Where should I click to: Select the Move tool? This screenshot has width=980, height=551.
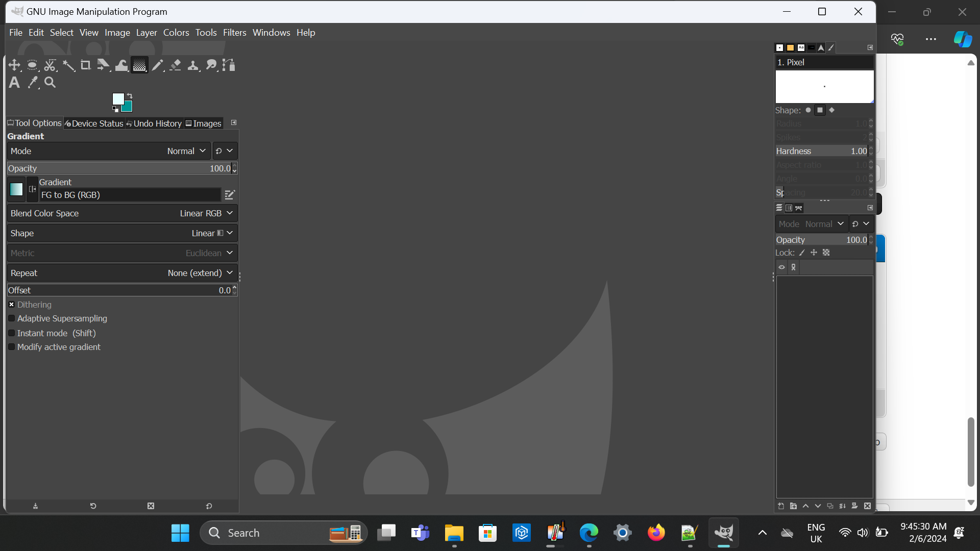(14, 65)
